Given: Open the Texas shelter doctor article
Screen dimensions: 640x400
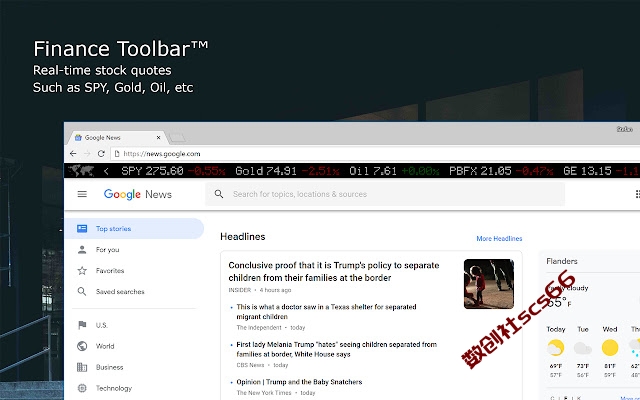Looking at the screenshot, I should coord(326,312).
